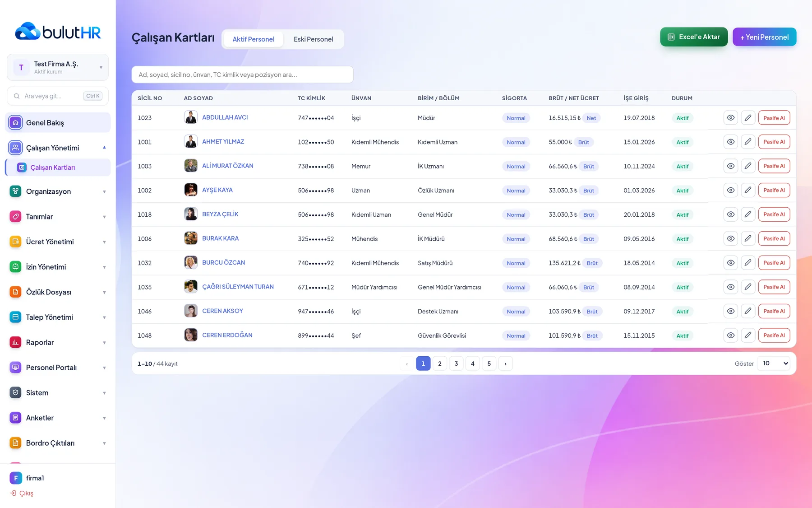The image size is (812, 508).
Task: Click the İzin Yönetimi icon
Action: (x=15, y=267)
